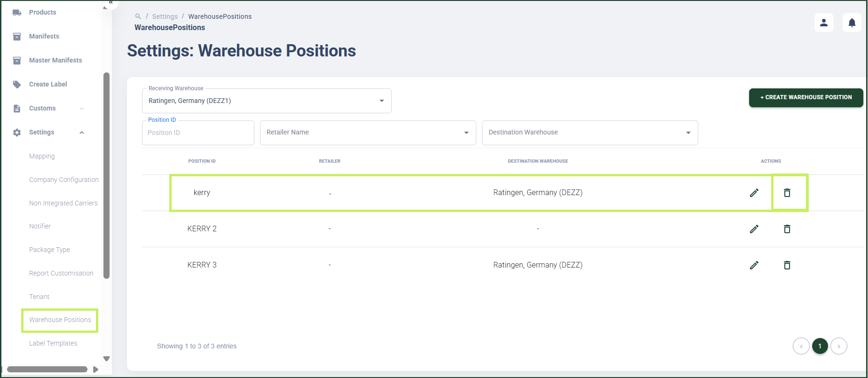Collapse sidebar with double-chevron icon
The image size is (868, 378).
[111, 3]
